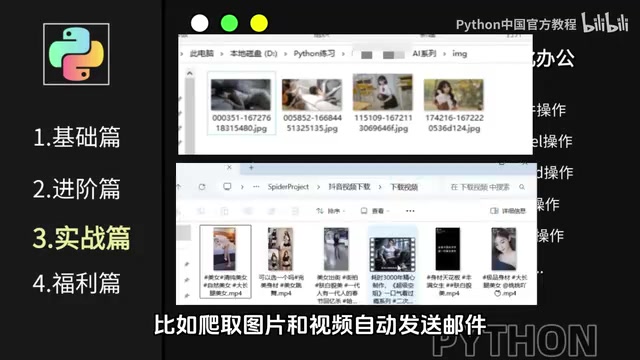640x360 pixels.
Task: Click the white circle window button
Action: (x=200, y=23)
